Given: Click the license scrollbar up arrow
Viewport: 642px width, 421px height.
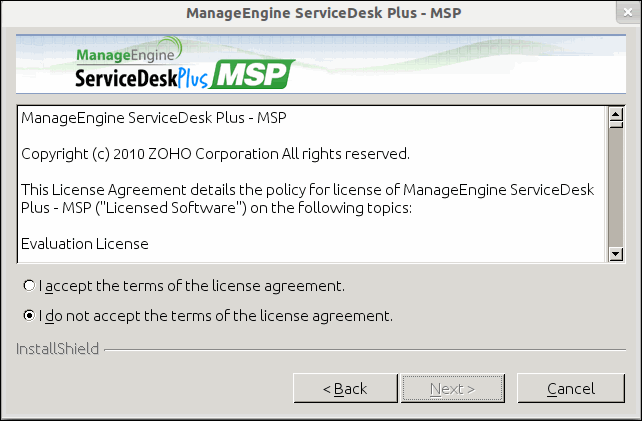Looking at the screenshot, I should coord(616,112).
